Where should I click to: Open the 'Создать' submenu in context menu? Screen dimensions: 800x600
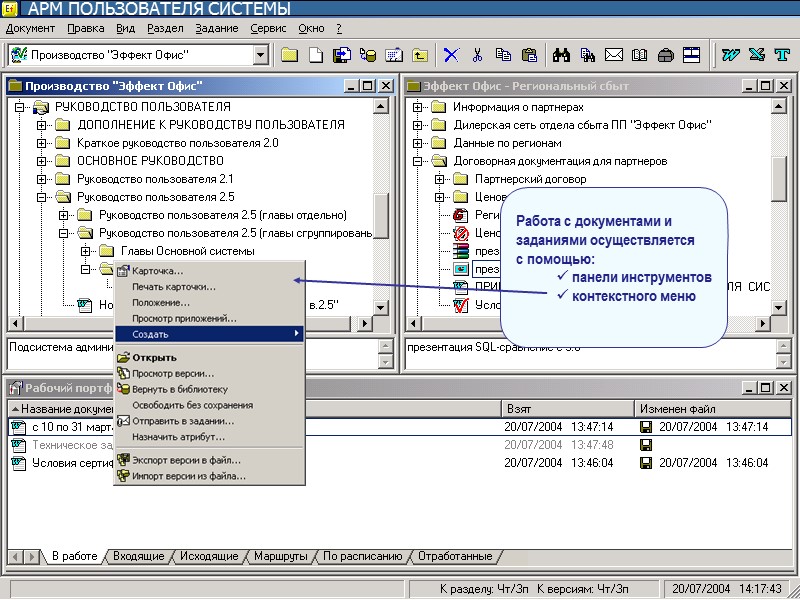click(210, 334)
